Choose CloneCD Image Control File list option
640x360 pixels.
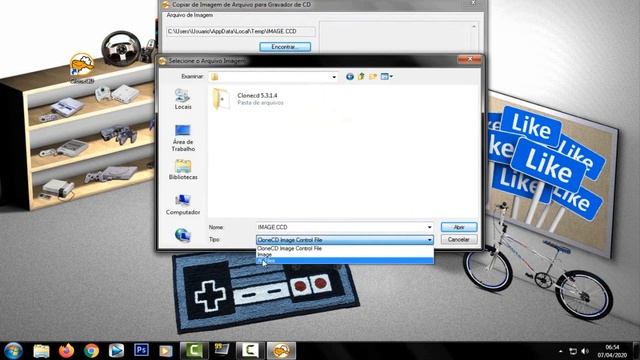(x=345, y=248)
